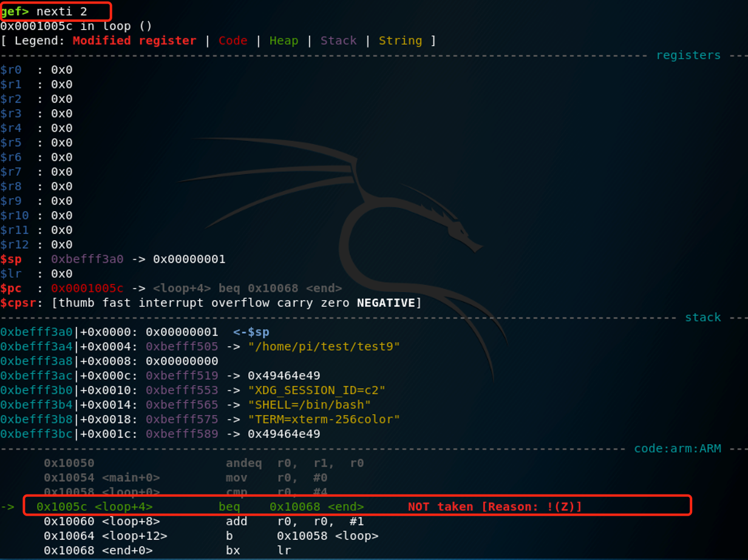
Task: Select the $r0 register name
Action: (x=11, y=70)
